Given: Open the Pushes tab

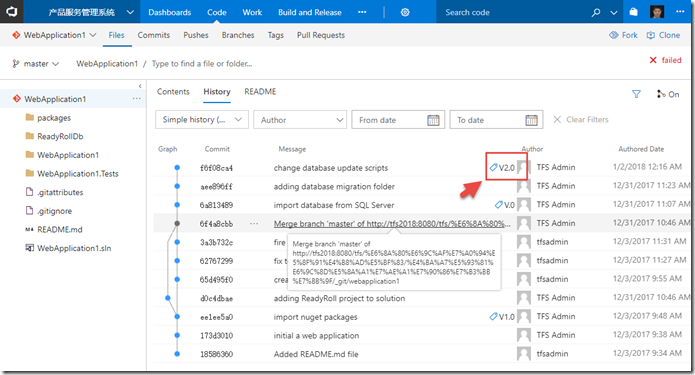Looking at the screenshot, I should pos(196,35).
